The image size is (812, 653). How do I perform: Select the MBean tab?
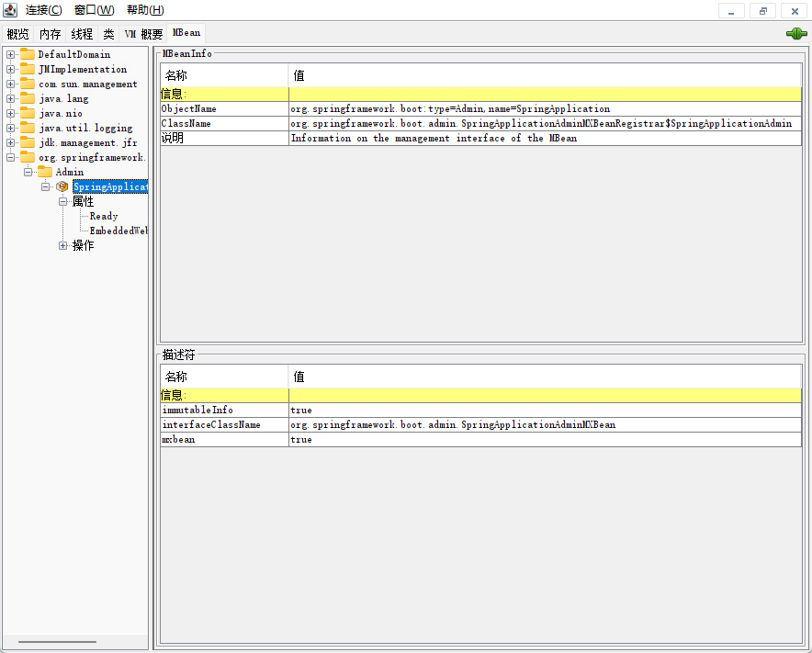tap(186, 33)
